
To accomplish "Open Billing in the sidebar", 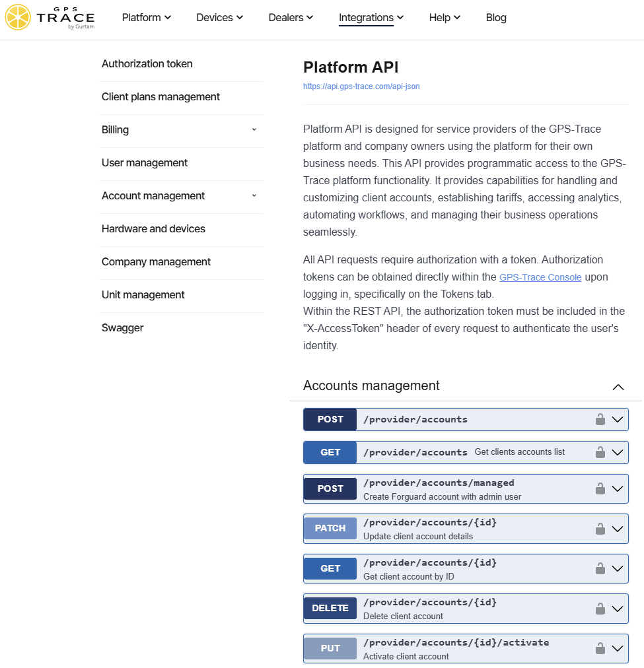I will 115,130.
